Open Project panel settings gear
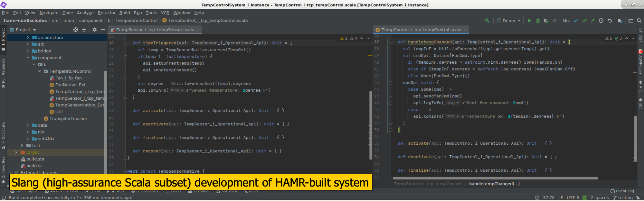The width and height of the screenshot is (644, 201). click(x=94, y=30)
